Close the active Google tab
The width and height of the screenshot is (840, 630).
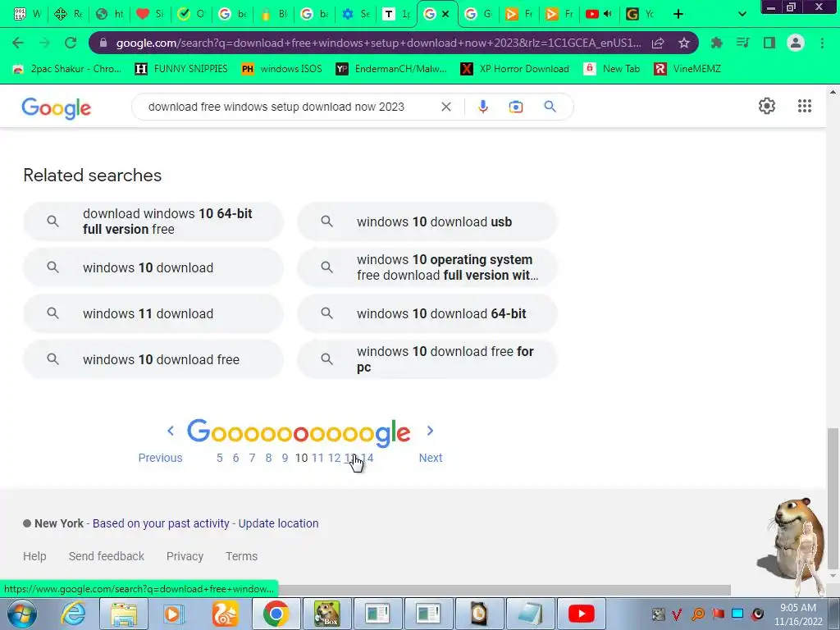pos(445,14)
